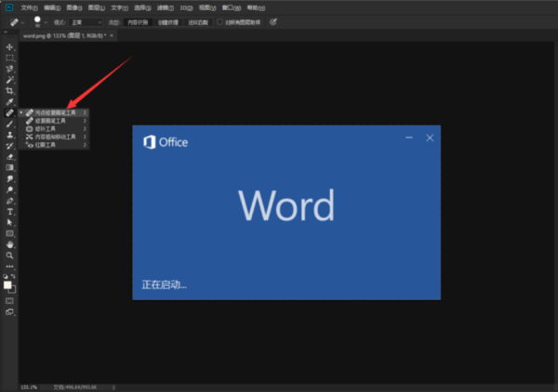Image resolution: width=558 pixels, height=392 pixels.
Task: Select the Move tool
Action: [9, 47]
